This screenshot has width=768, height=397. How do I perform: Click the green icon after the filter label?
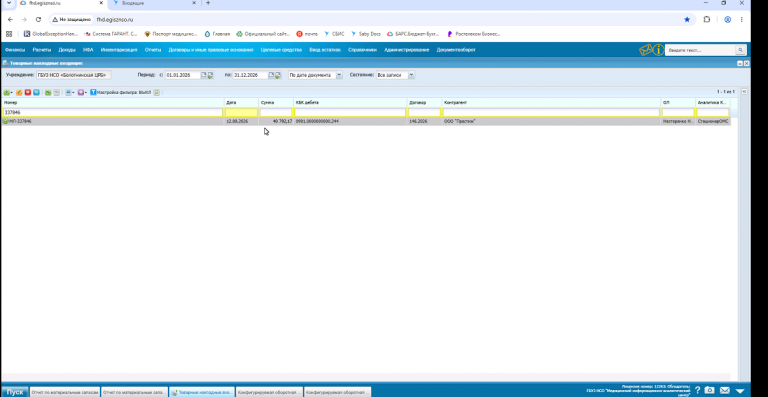point(156,92)
